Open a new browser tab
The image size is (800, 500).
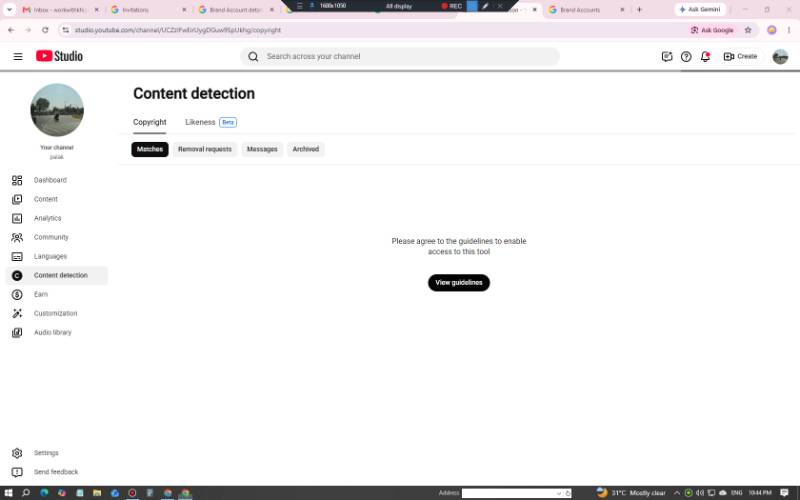coord(639,9)
